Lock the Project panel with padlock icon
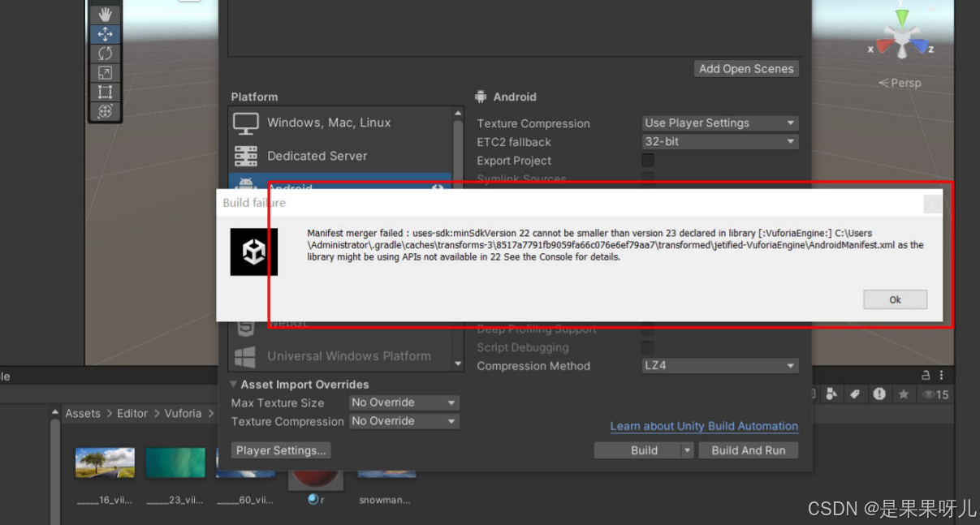This screenshot has height=525, width=980. point(925,376)
